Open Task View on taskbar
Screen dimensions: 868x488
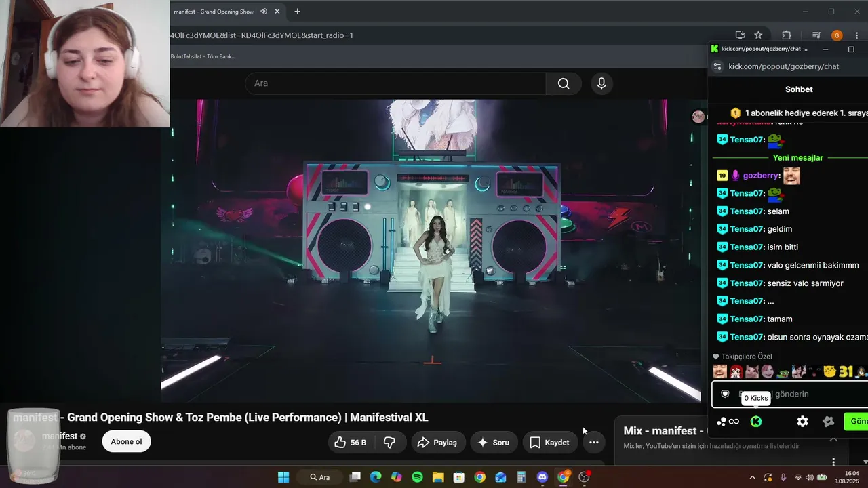[x=355, y=477]
